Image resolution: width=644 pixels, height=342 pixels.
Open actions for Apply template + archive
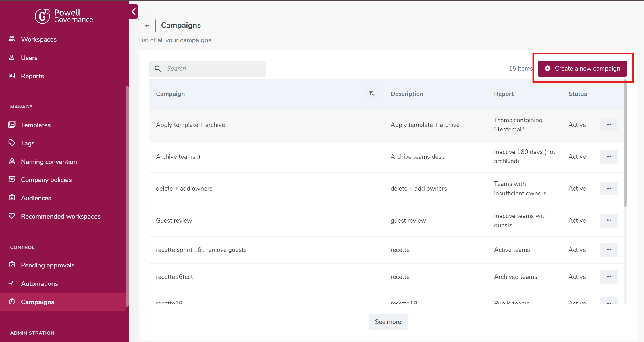[609, 125]
